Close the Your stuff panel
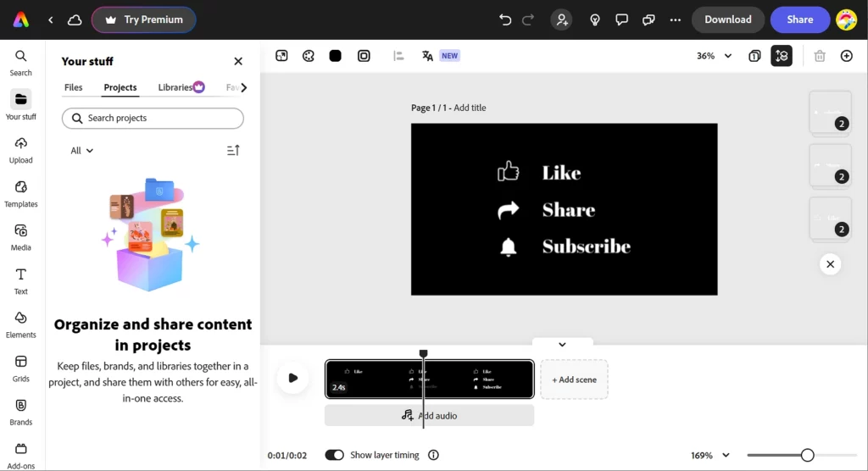 coord(238,62)
